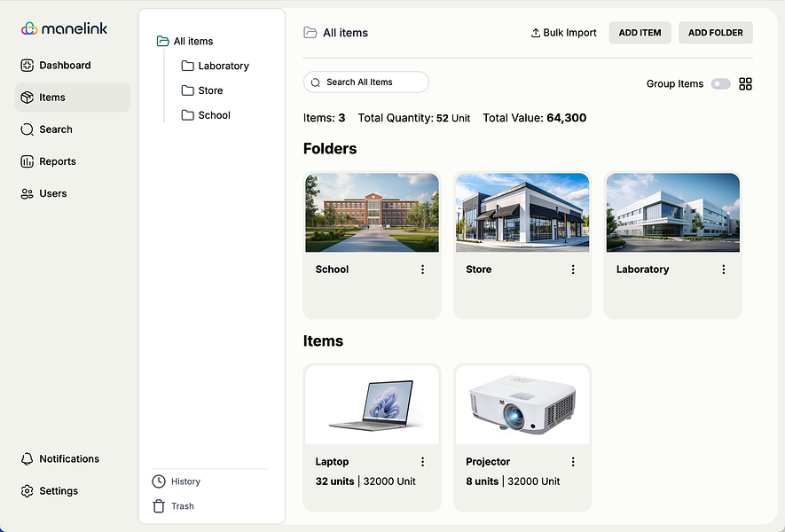Open the Store folder three-dot menu
The image size is (785, 532).
point(573,270)
